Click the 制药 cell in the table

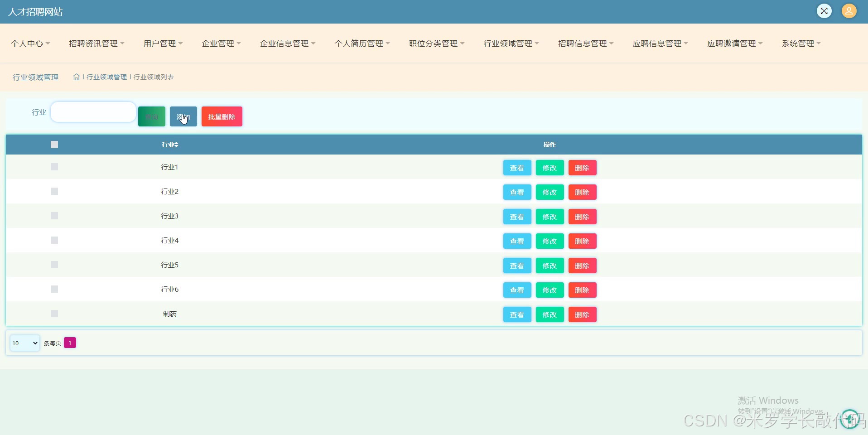click(170, 314)
